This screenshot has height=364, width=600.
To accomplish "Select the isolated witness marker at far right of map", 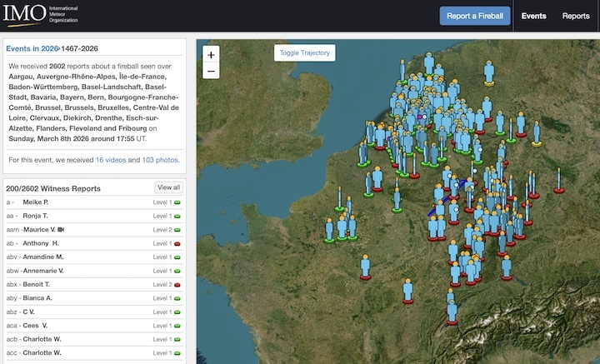I will coord(558,180).
